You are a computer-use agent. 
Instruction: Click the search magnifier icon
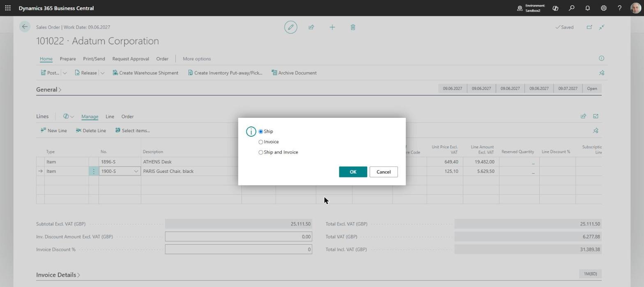[x=571, y=8]
